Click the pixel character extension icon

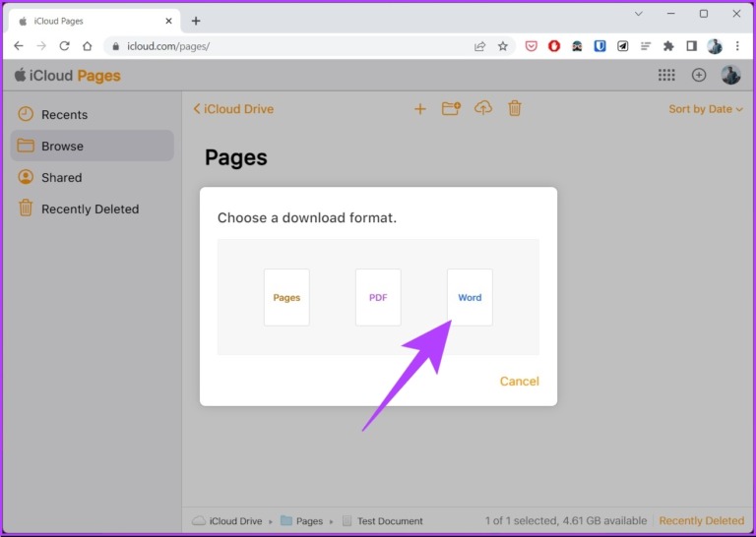click(577, 46)
